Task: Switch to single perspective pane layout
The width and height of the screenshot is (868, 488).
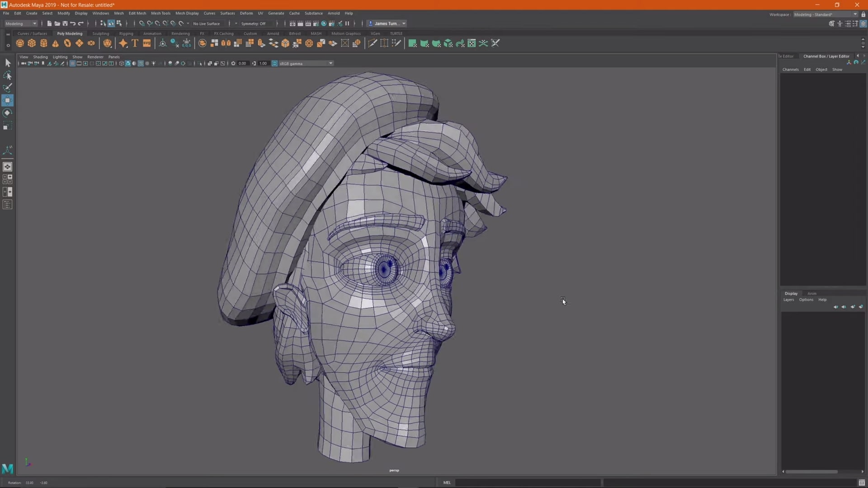Action: tap(7, 167)
